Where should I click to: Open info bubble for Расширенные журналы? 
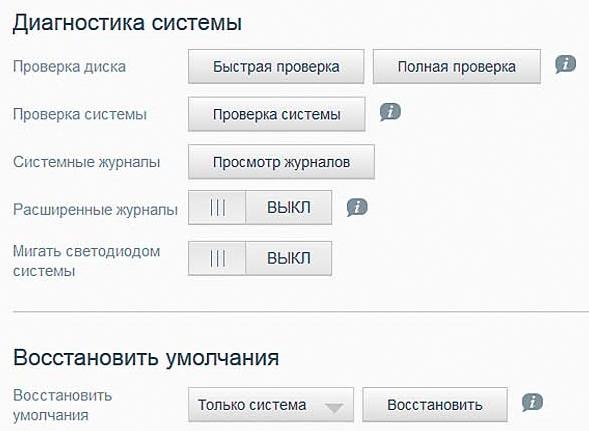click(x=357, y=207)
